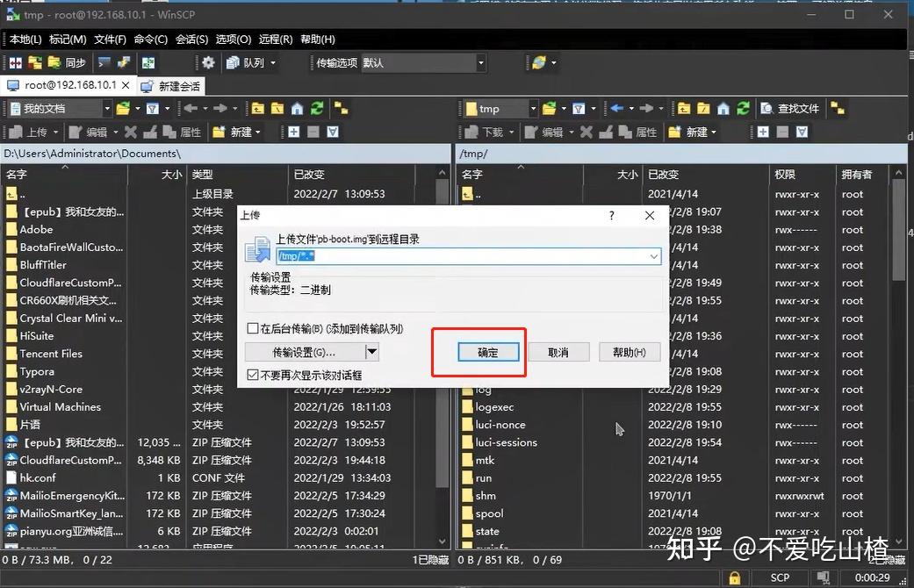914x588 pixels.
Task: Open WinSCP preferences via the gear icon
Action: click(x=208, y=62)
